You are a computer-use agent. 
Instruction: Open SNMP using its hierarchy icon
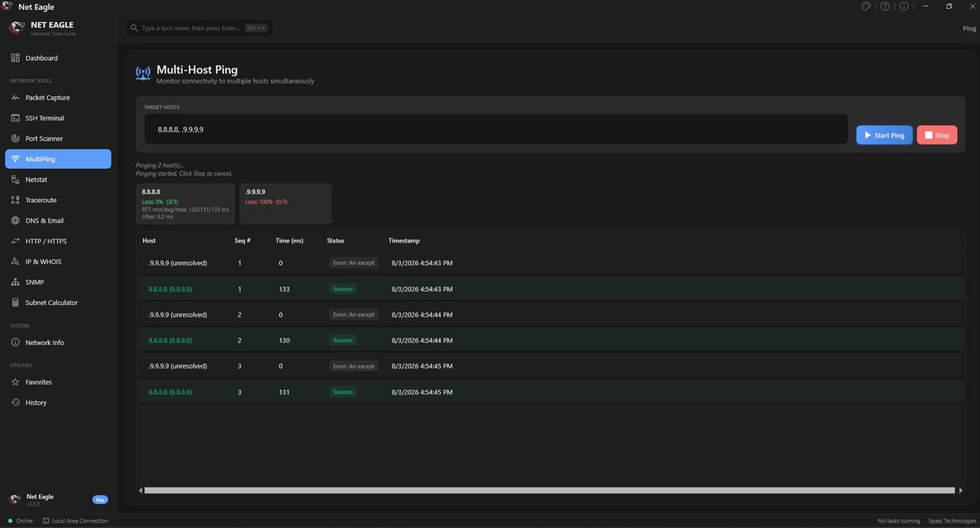tap(15, 282)
